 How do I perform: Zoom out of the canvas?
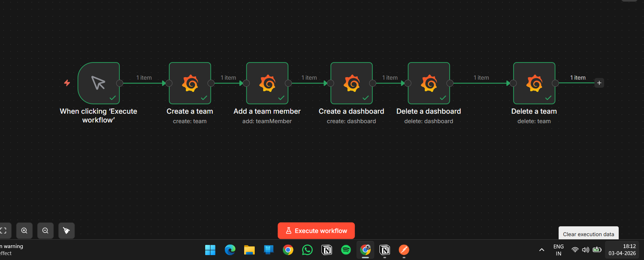[45, 231]
